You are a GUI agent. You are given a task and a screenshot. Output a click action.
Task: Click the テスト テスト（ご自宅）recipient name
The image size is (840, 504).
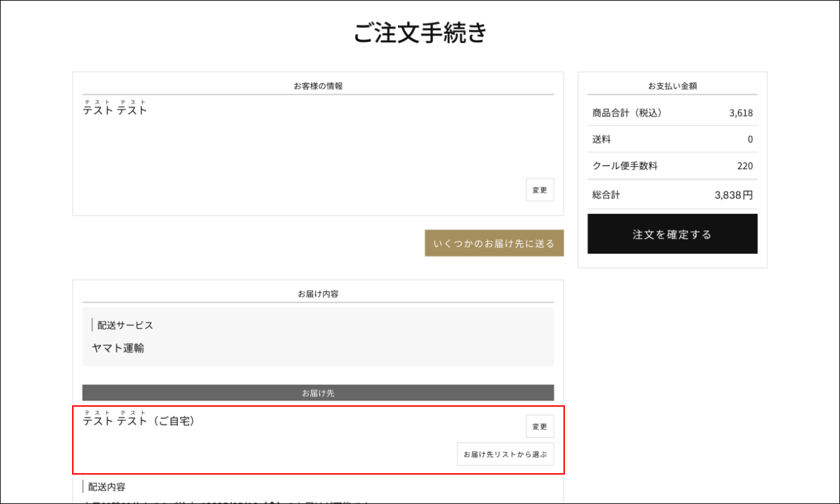pos(139,421)
